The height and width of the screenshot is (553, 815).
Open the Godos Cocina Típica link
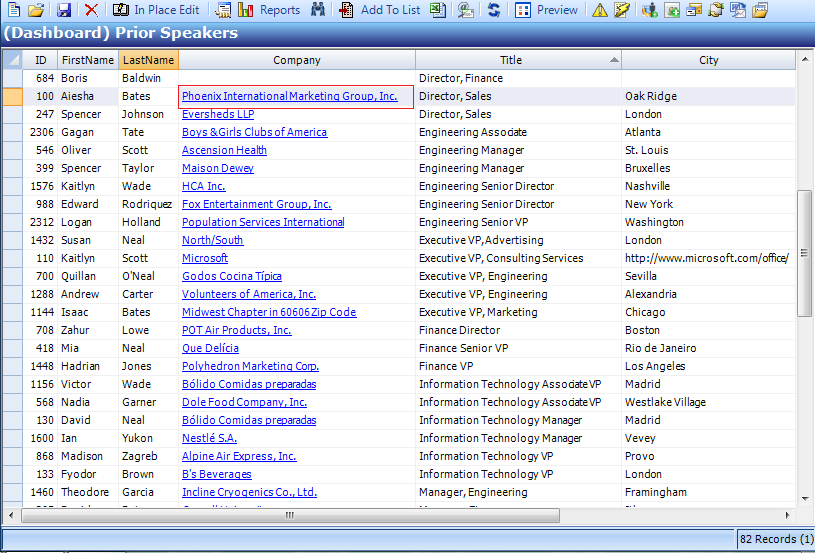click(x=231, y=276)
